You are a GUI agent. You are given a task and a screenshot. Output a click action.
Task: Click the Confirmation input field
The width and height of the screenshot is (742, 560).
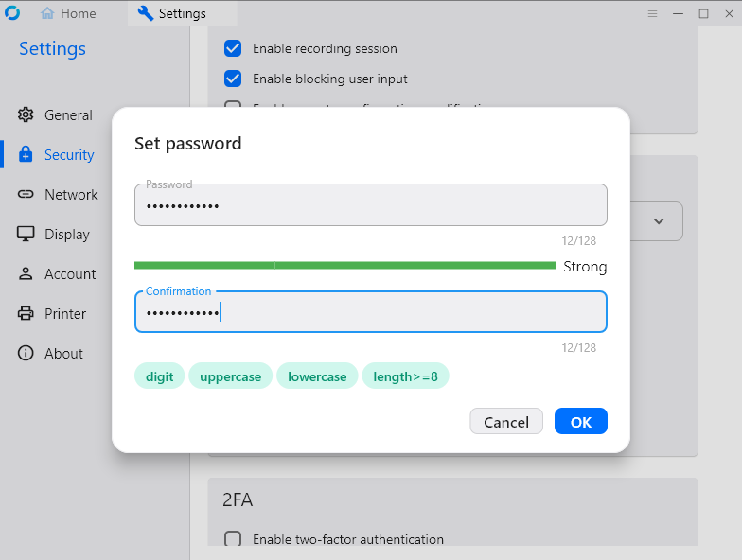[x=370, y=312]
